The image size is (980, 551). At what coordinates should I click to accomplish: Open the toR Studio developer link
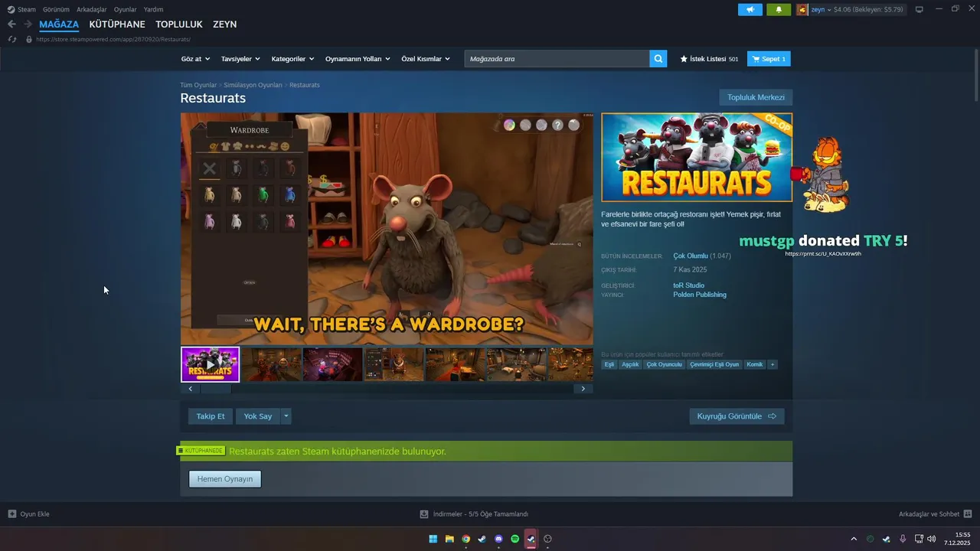[688, 285]
